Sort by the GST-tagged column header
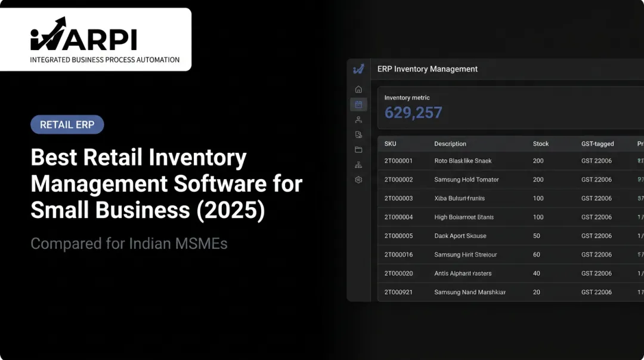Image resolution: width=644 pixels, height=360 pixels. [x=597, y=144]
